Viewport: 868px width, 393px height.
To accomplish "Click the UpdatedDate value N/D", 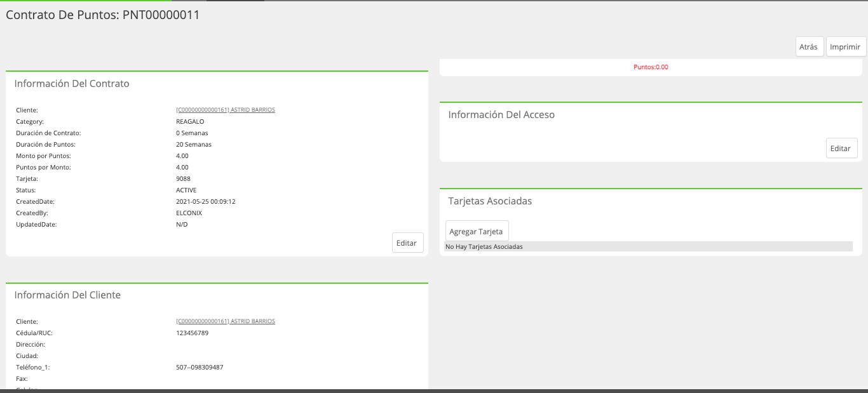I will (182, 224).
